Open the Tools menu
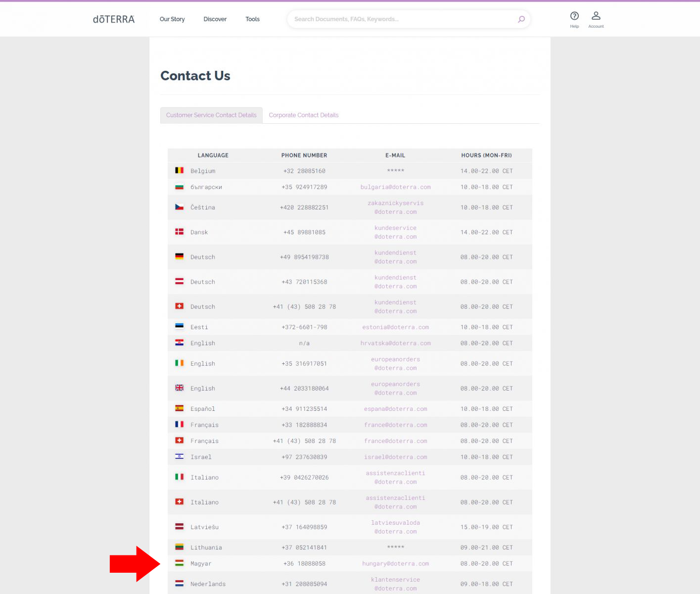 (x=253, y=19)
